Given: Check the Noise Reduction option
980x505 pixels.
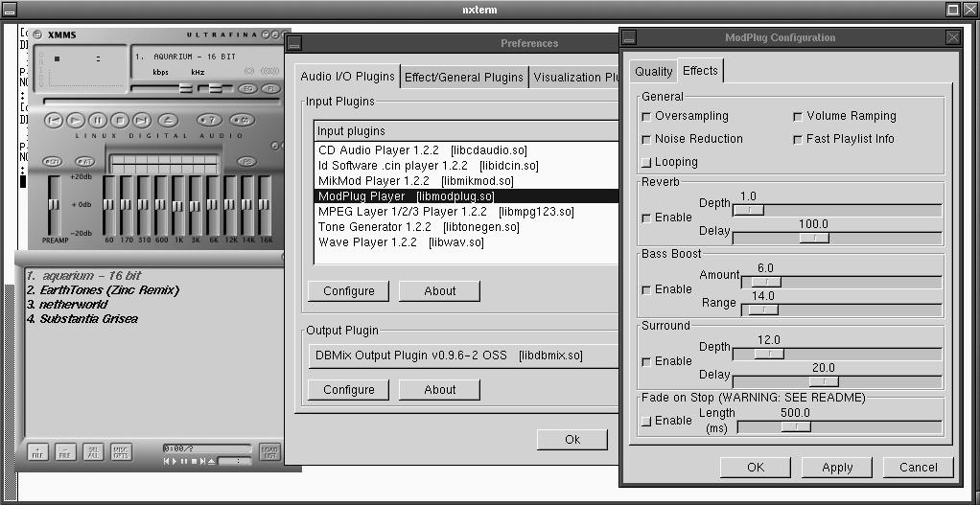Looking at the screenshot, I should (646, 140).
